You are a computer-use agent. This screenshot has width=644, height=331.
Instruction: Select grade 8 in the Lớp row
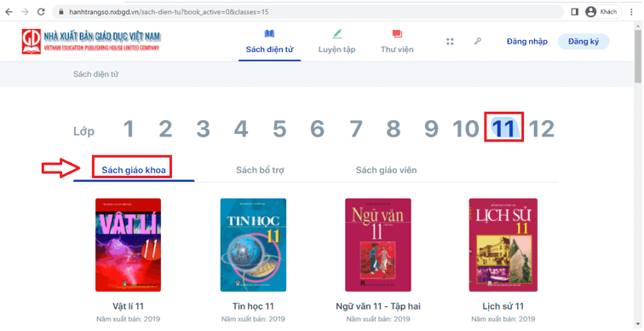point(394,129)
